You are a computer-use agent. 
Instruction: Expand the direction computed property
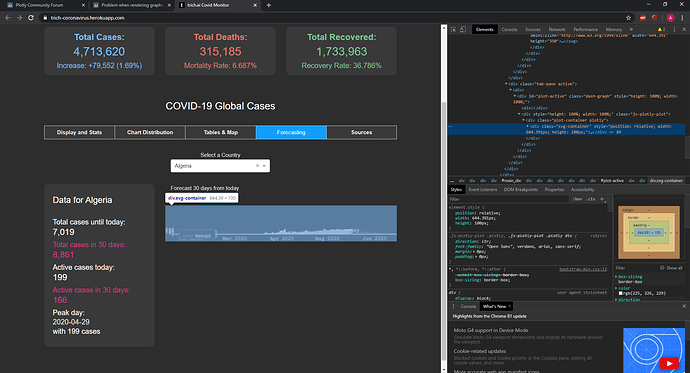click(616, 300)
